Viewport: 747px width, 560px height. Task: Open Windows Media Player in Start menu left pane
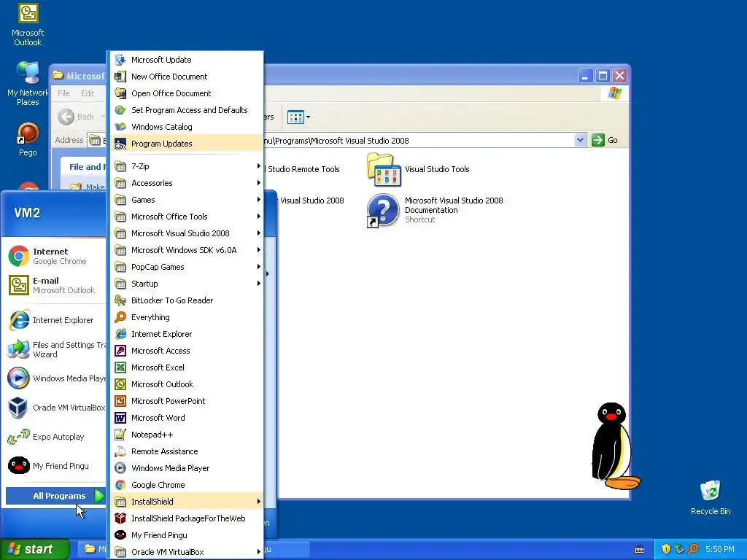[x=55, y=378]
